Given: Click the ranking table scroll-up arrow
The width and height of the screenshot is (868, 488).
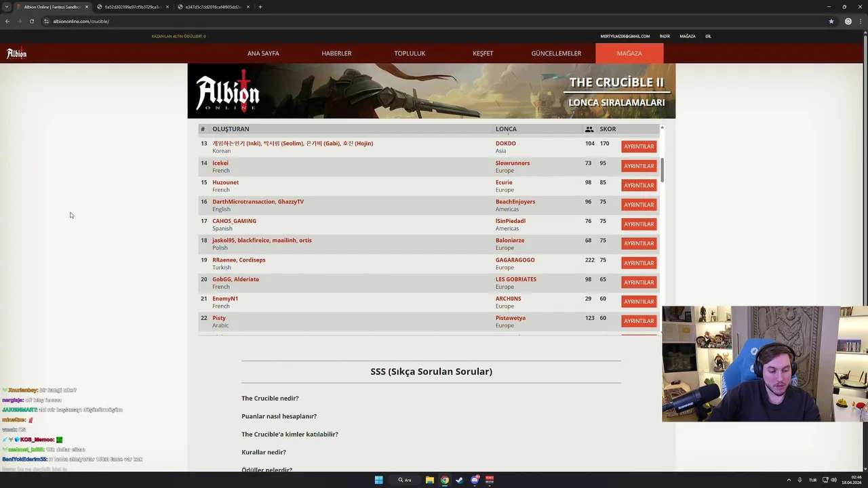Looking at the screenshot, I should (662, 127).
